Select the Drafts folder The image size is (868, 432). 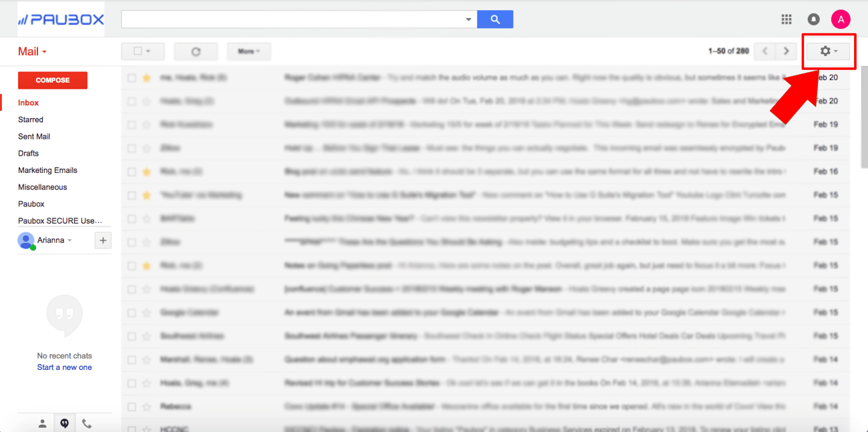coord(28,153)
